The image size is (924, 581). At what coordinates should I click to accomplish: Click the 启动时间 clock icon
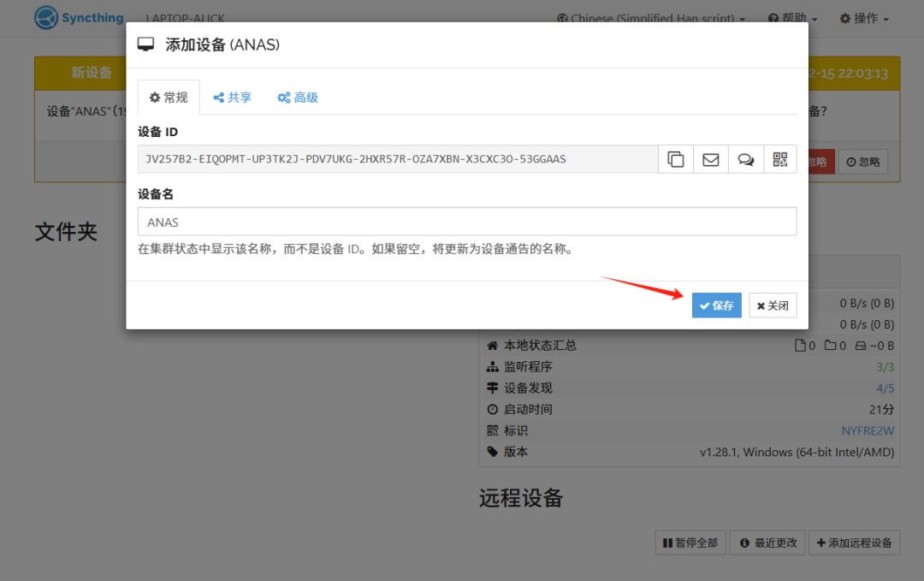click(x=493, y=409)
